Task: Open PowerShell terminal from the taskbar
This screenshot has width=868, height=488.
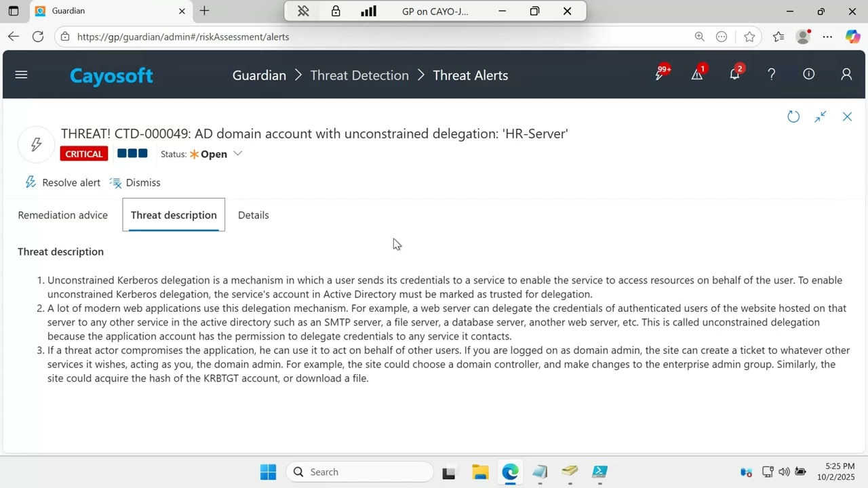Action: pyautogui.click(x=599, y=472)
